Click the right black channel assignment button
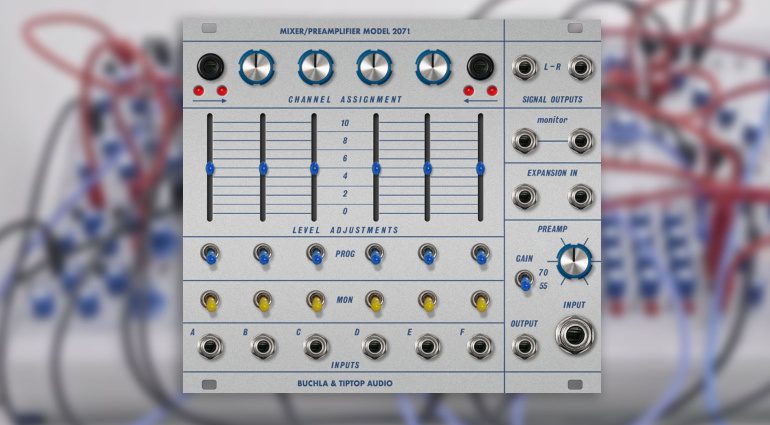The image size is (770, 425). tap(480, 66)
